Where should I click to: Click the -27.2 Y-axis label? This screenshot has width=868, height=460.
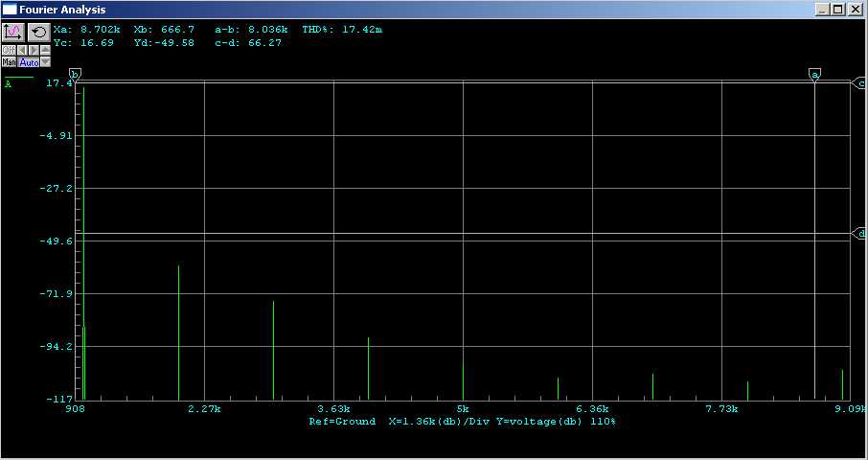pos(56,188)
